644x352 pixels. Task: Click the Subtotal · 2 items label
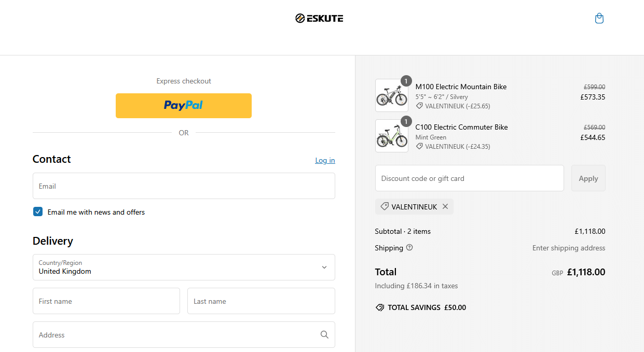403,231
